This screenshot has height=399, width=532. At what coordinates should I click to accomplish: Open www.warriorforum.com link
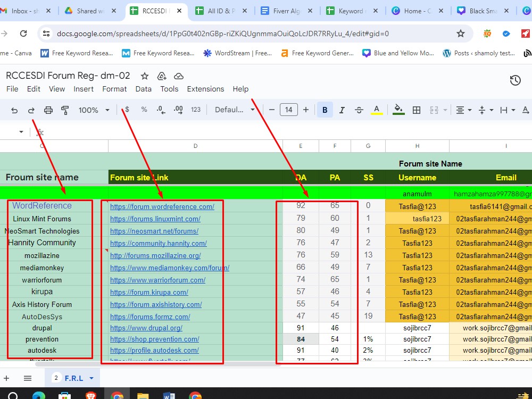[158, 280]
